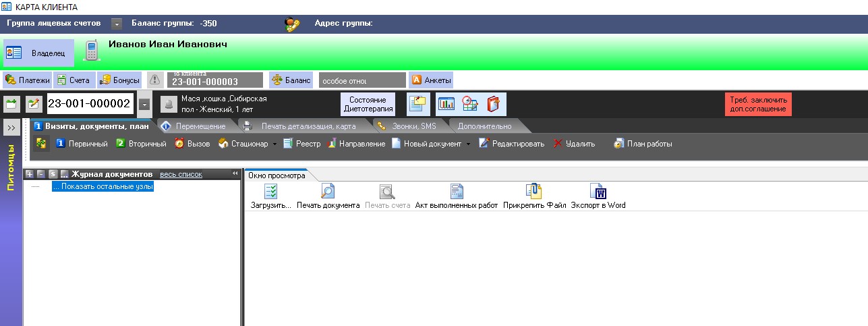Expand the Стационар dropdown arrow
Screen dimensions: 868x326
click(275, 144)
